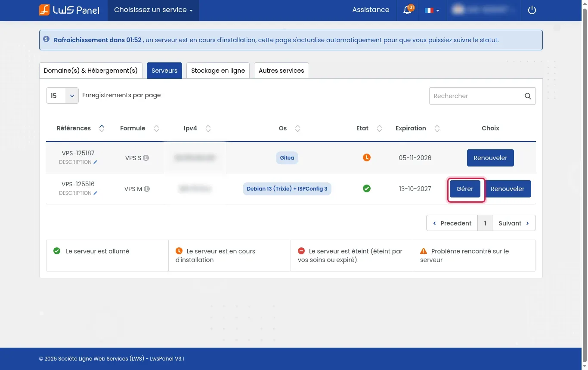588x370 pixels.
Task: Click the power logout icon
Action: [x=532, y=10]
